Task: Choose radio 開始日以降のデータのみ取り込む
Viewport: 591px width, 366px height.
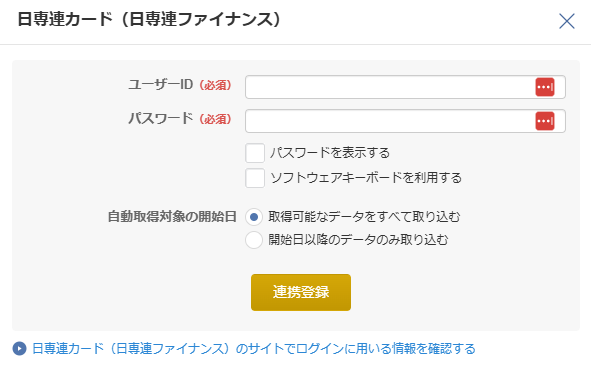Action: pos(254,240)
